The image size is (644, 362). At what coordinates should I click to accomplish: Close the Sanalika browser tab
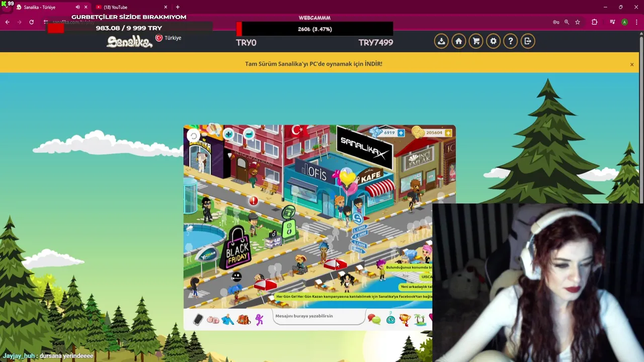86,7
